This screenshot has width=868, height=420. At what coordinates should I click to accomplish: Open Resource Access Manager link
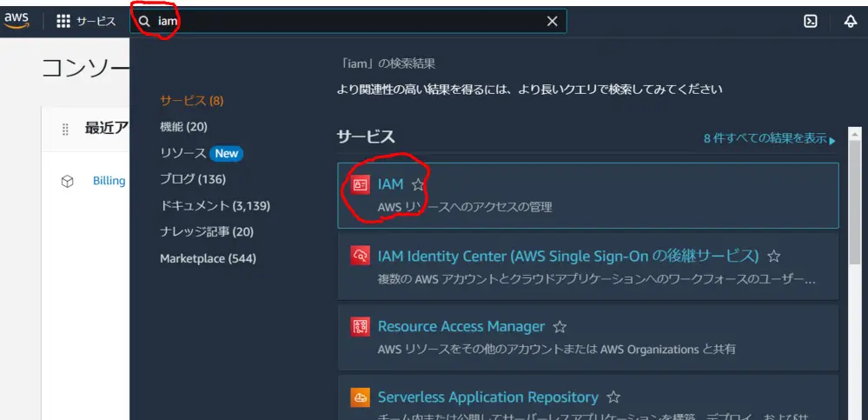point(461,326)
